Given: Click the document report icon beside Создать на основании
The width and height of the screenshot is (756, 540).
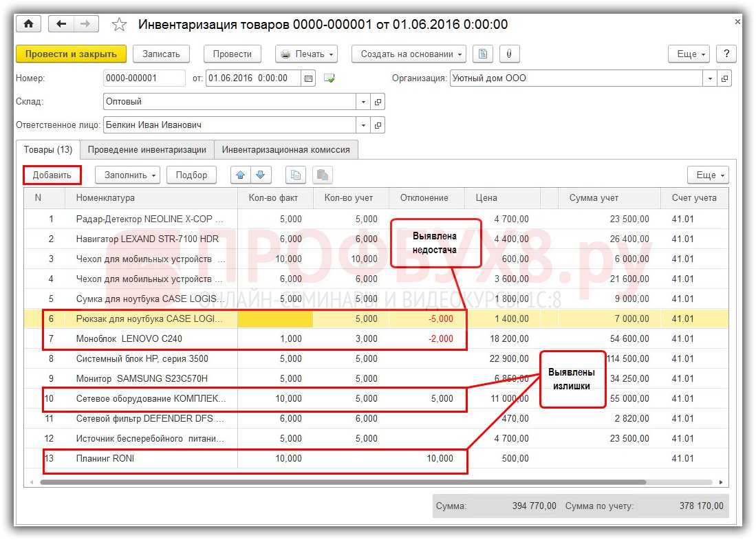Looking at the screenshot, I should [x=484, y=54].
